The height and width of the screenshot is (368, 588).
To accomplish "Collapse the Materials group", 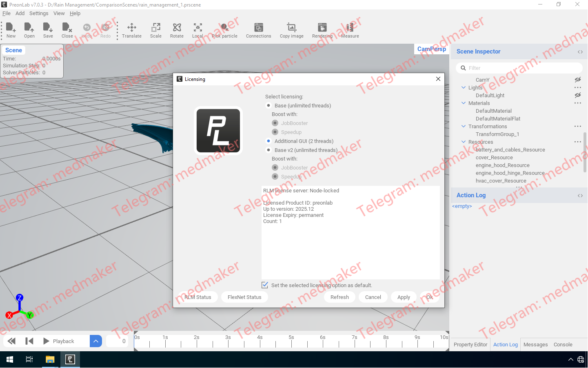I will click(x=463, y=103).
